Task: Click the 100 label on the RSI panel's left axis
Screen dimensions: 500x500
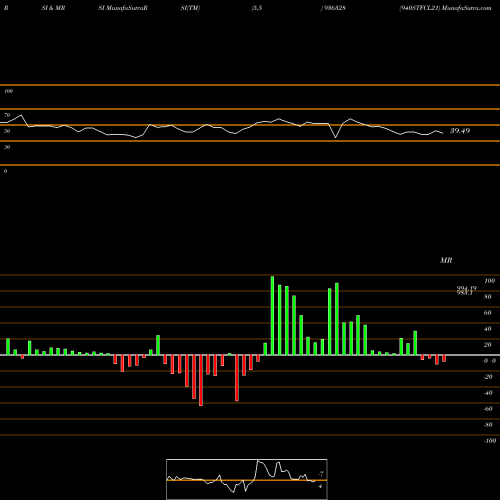Action: click(x=8, y=91)
